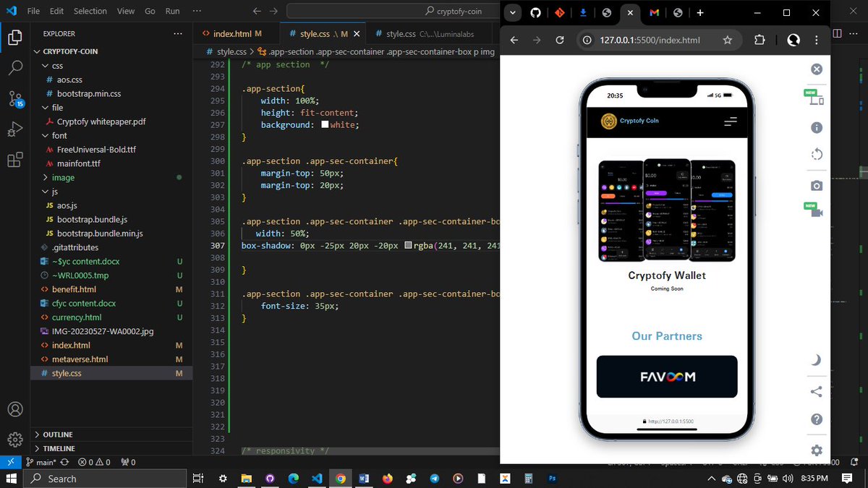This screenshot has width=868, height=488.
Task: Click the simulator share icon
Action: pyautogui.click(x=817, y=391)
